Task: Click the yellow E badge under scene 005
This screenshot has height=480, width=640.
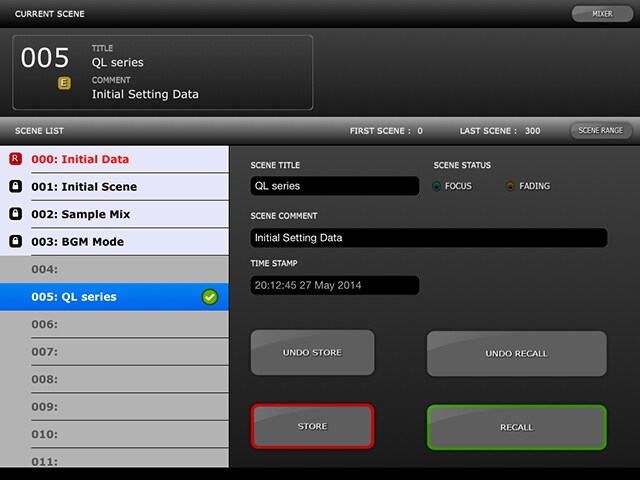Action: [64, 84]
